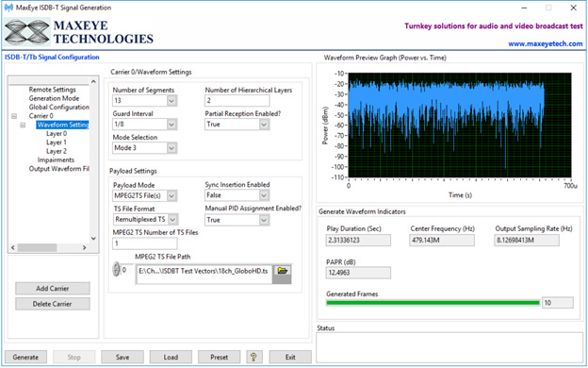Open the Number of Segments dropdown
The image size is (588, 368).
pyautogui.click(x=171, y=101)
